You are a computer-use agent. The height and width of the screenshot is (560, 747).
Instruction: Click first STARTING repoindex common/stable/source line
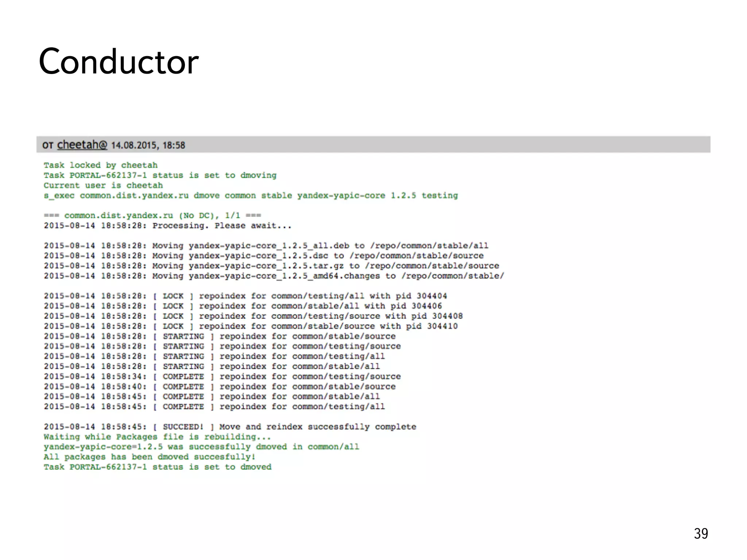click(x=220, y=336)
